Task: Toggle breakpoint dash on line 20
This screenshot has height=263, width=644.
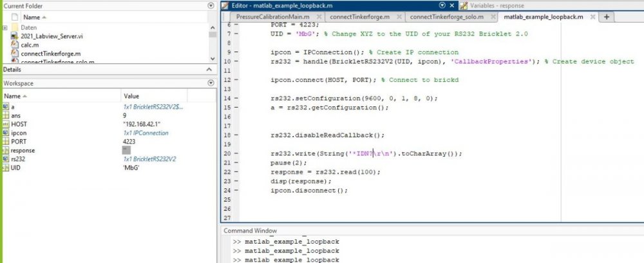Action: [235, 154]
